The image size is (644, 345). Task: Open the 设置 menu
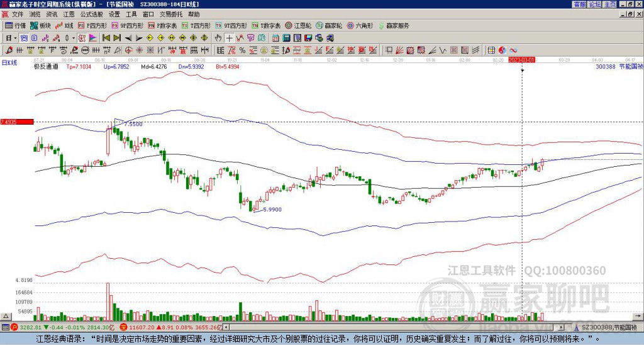(114, 14)
